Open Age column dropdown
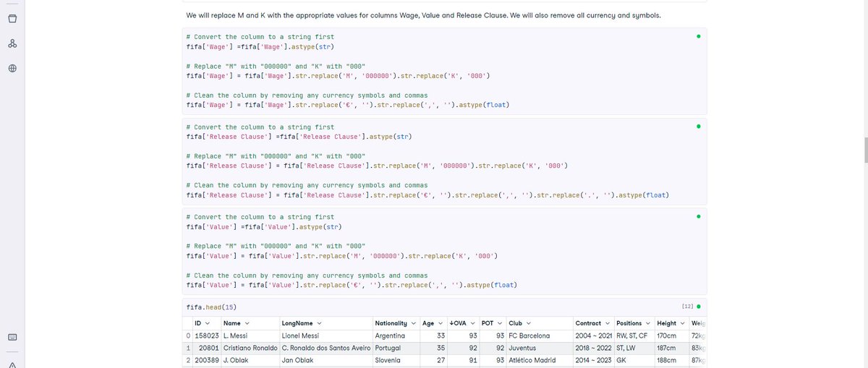This screenshot has height=368, width=868. point(439,323)
